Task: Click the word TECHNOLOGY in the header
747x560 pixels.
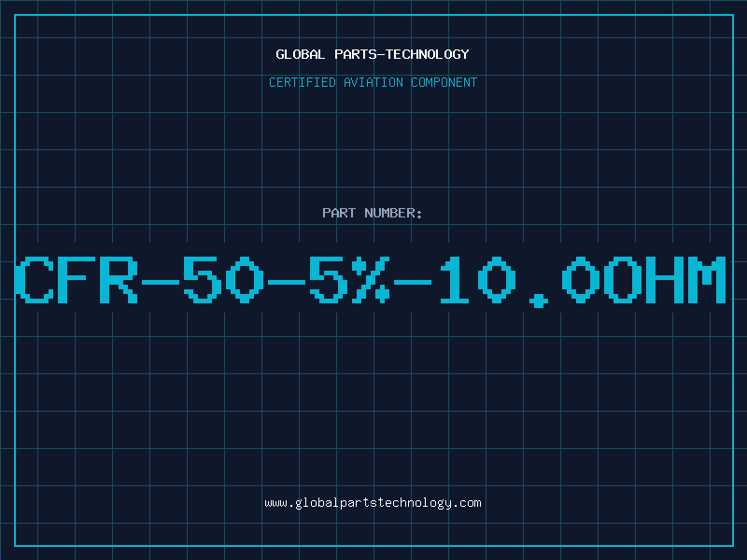Action: tap(428, 54)
